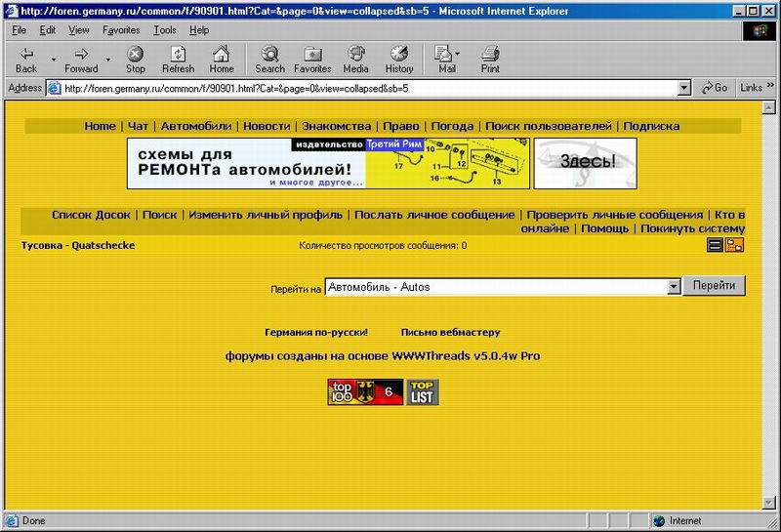Viewport: 781px width, 532px height.
Task: Click the TOP LIST badge
Action: pos(423,391)
